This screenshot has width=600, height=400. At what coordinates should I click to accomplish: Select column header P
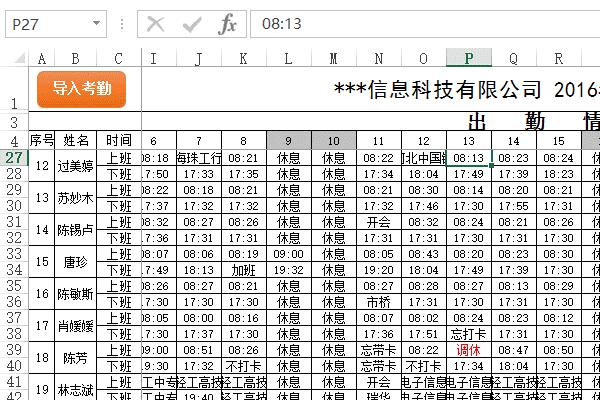click(469, 58)
